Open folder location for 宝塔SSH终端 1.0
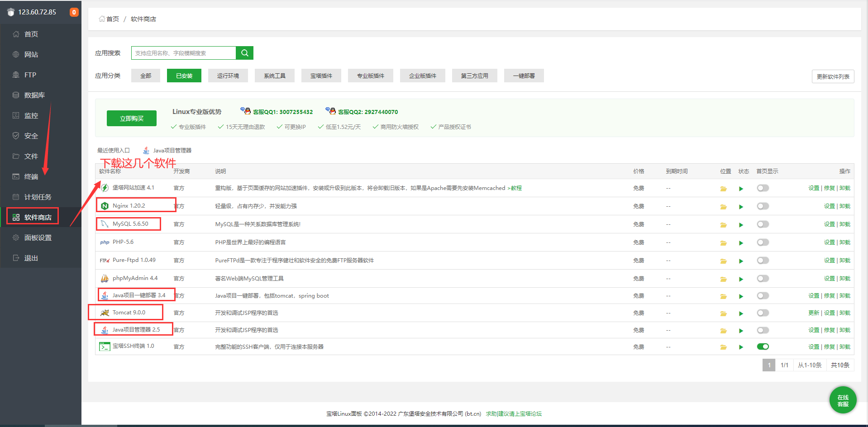The height and width of the screenshot is (427, 868). click(x=723, y=347)
